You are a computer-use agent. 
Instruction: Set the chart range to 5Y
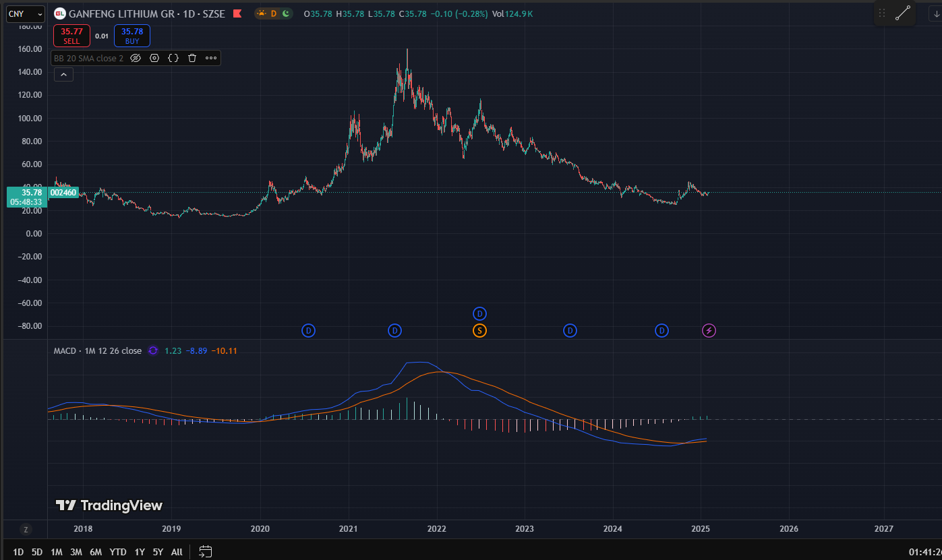click(x=158, y=552)
